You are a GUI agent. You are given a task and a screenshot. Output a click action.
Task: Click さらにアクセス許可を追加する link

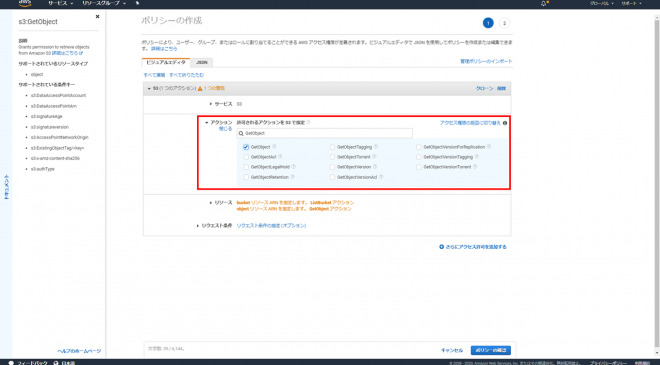476,247
